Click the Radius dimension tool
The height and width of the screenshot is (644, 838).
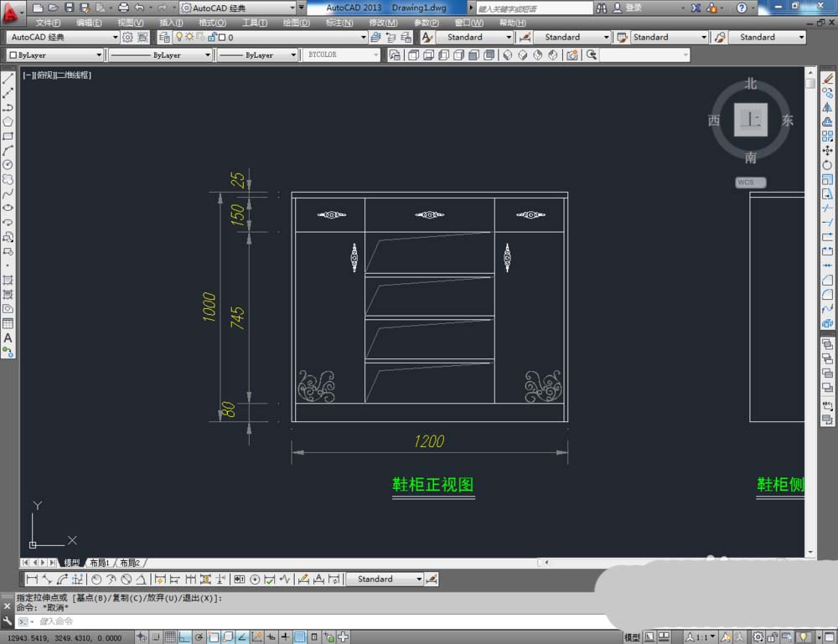[96, 579]
